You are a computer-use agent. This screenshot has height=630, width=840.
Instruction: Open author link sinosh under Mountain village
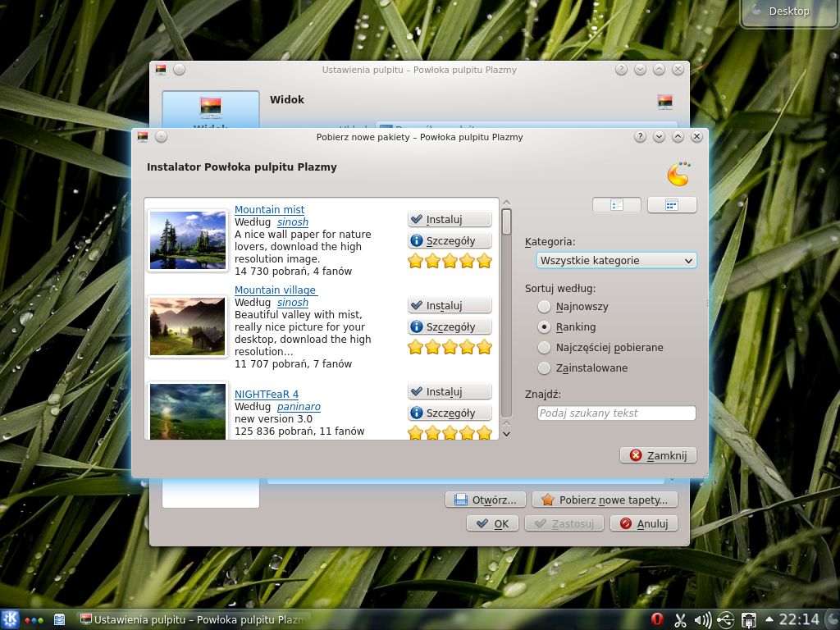[293, 302]
